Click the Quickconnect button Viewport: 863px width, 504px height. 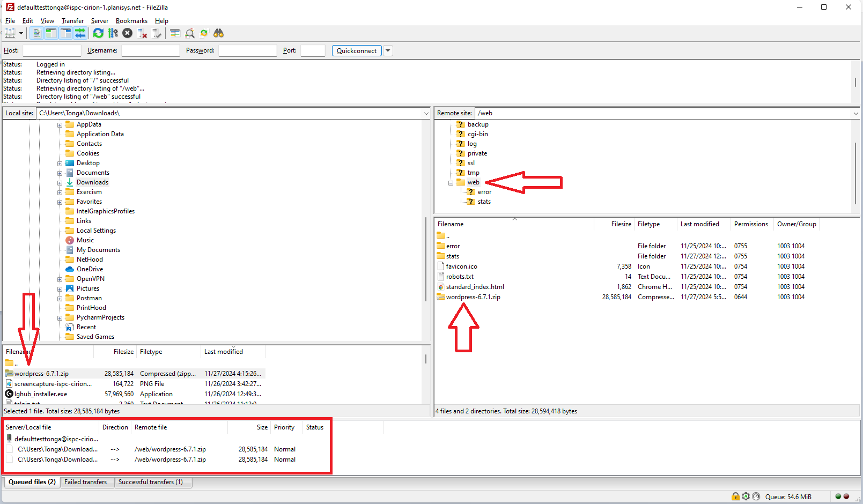click(x=357, y=50)
